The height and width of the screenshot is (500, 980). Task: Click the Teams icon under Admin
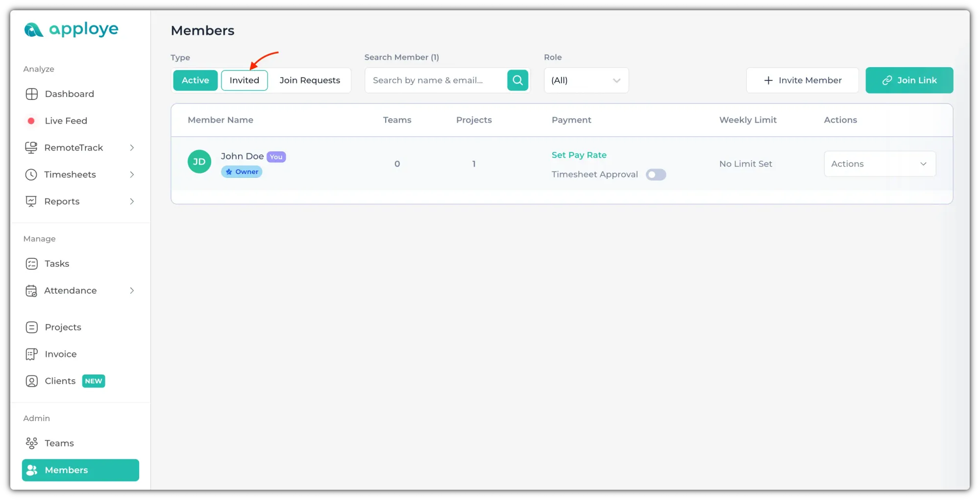[x=31, y=443]
